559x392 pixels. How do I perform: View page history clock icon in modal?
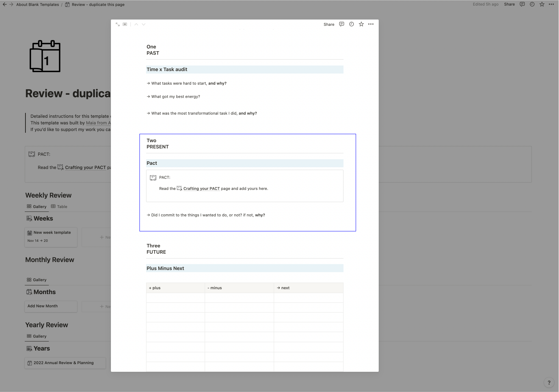pyautogui.click(x=352, y=24)
